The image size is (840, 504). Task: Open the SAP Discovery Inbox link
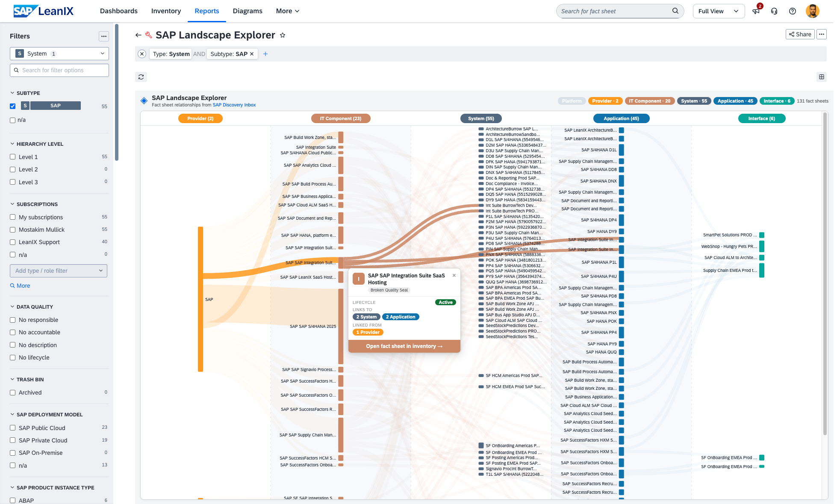(234, 105)
